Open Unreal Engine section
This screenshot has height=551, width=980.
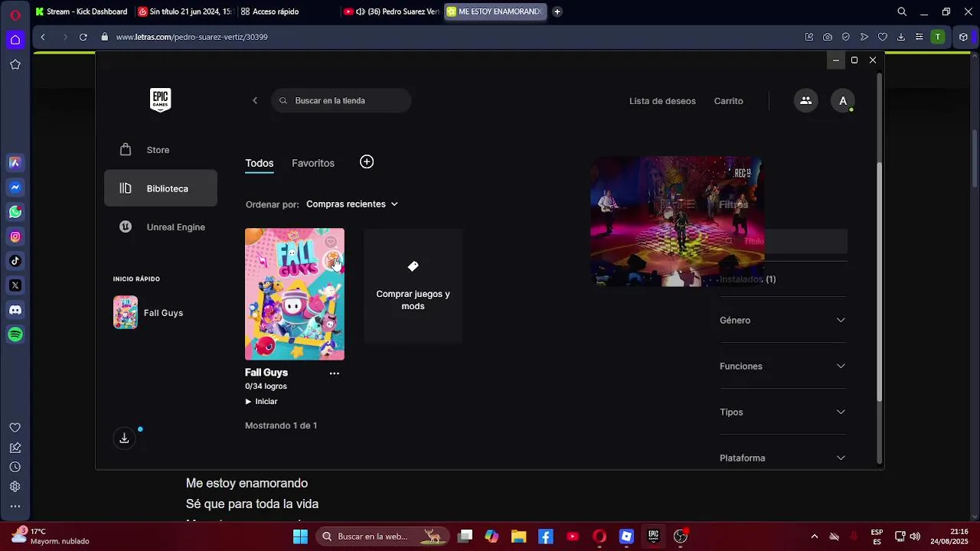pos(161,227)
